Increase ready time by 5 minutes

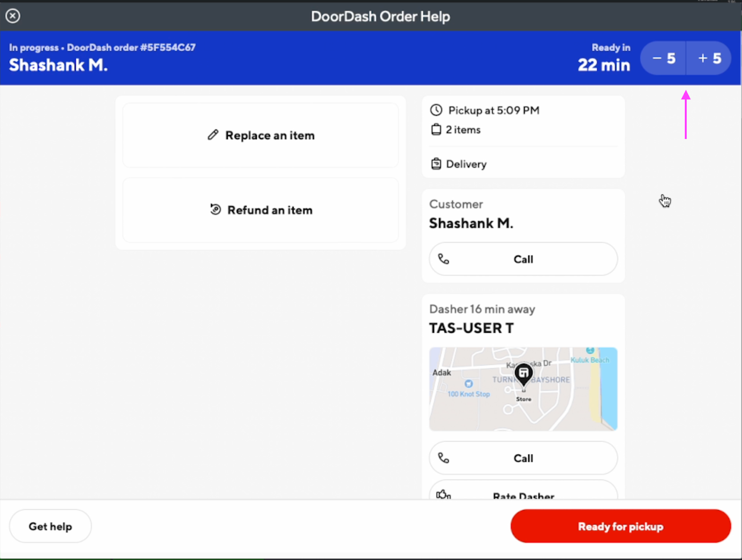tap(709, 58)
